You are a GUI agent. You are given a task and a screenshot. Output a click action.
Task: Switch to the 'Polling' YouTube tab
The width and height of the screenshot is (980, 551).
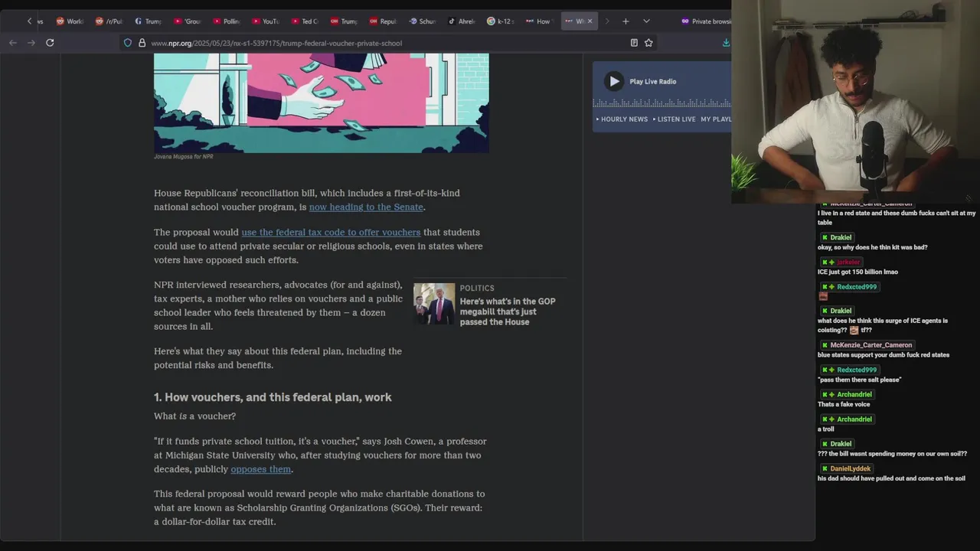click(x=227, y=21)
